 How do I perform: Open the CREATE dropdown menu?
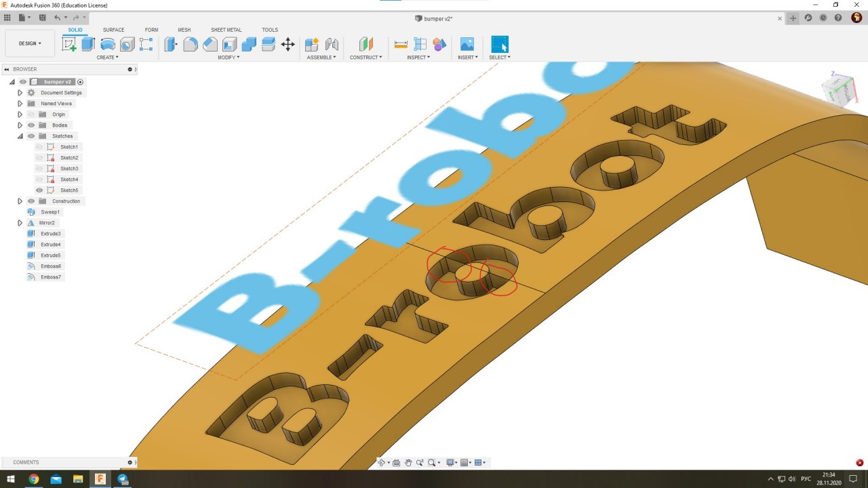(x=107, y=58)
